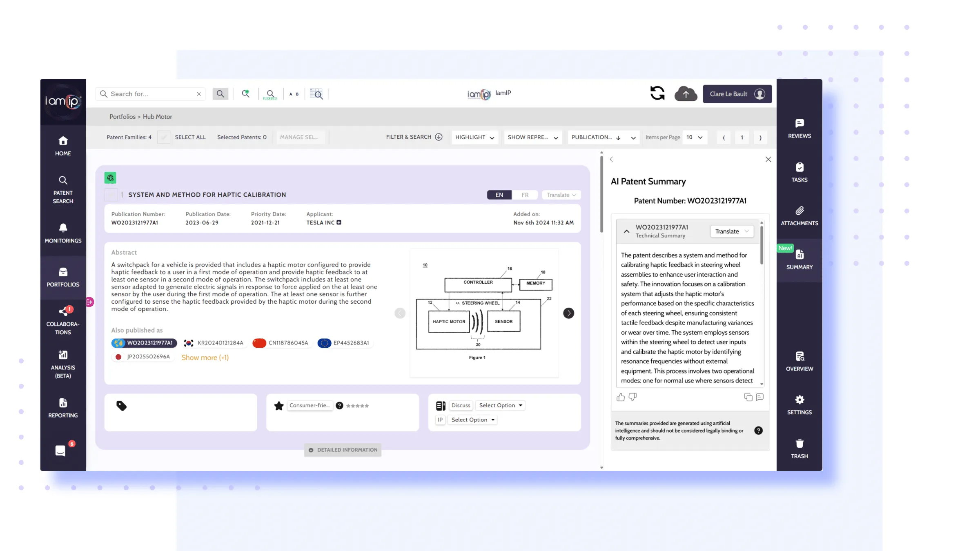This screenshot has width=980, height=551.
Task: Click the thumbs down feedback icon
Action: 633,397
